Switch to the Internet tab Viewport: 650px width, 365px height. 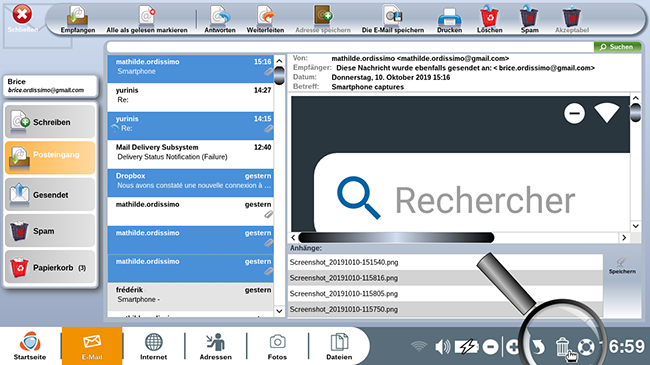click(x=153, y=346)
